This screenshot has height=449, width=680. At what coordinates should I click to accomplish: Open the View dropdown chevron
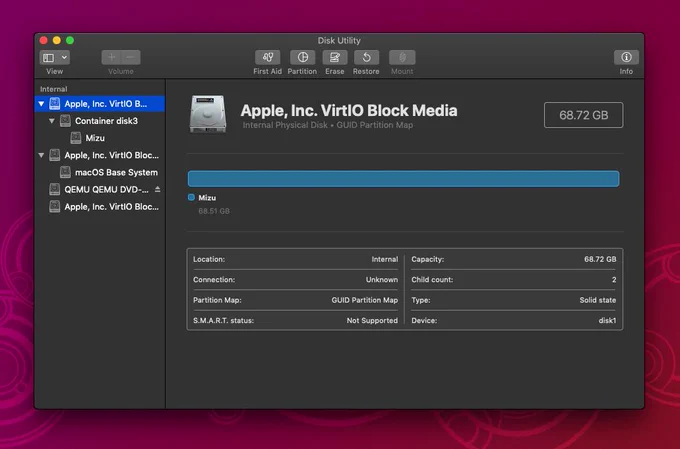pos(64,58)
